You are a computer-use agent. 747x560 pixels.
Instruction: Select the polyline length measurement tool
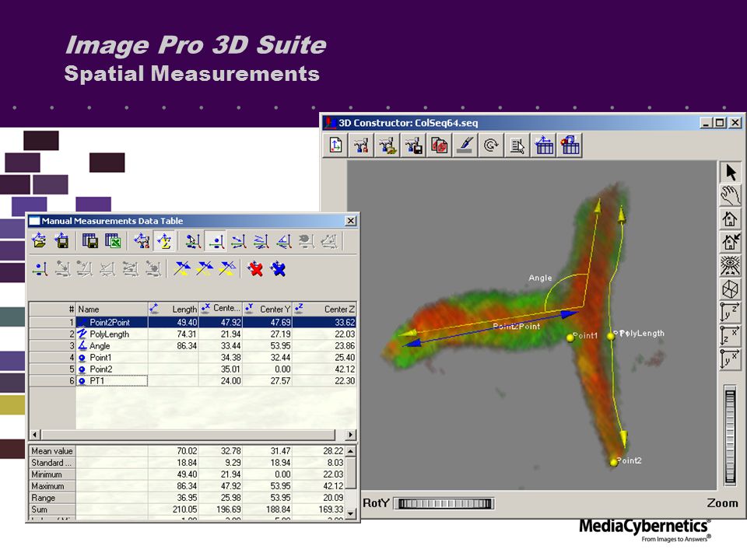(x=261, y=241)
